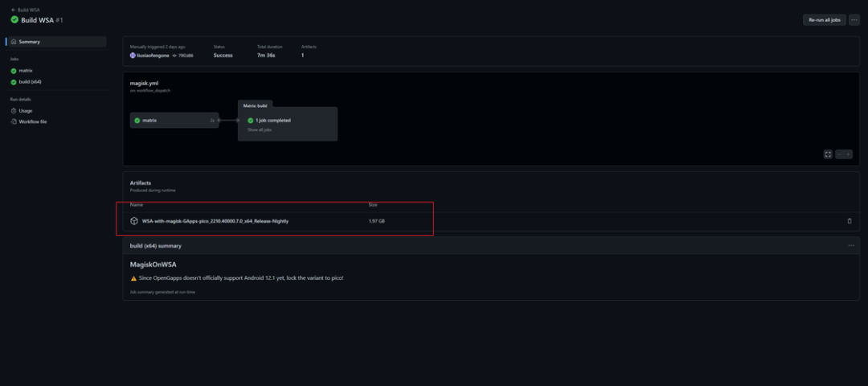This screenshot has width=868, height=386.
Task: Click the Success status text
Action: tap(223, 55)
